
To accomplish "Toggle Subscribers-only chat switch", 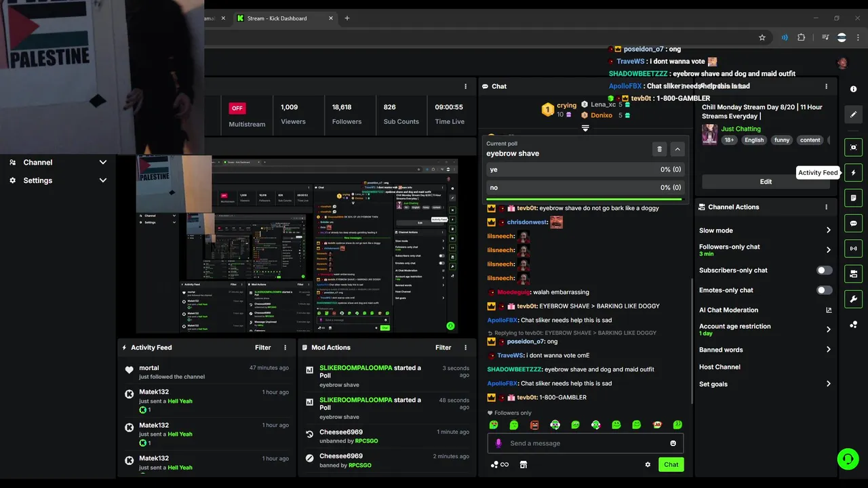I will tap(824, 270).
